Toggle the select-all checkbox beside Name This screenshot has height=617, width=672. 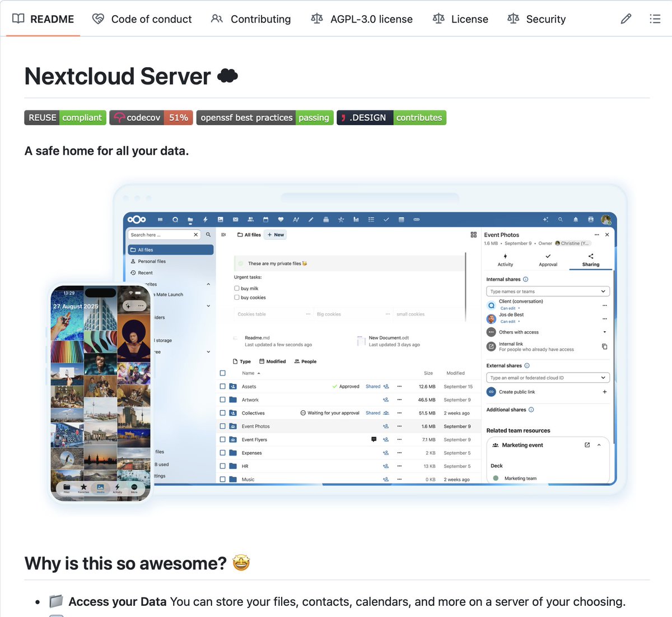tap(223, 373)
